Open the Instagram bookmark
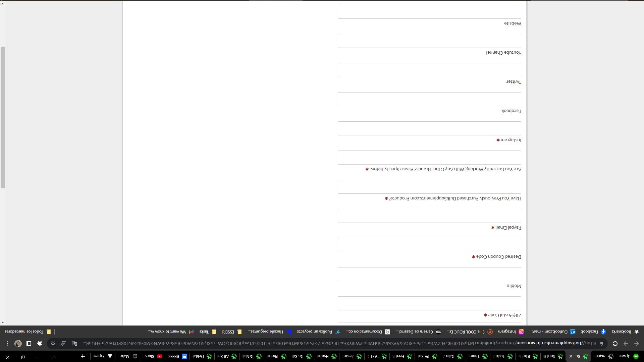The image size is (644, 362). (511, 331)
